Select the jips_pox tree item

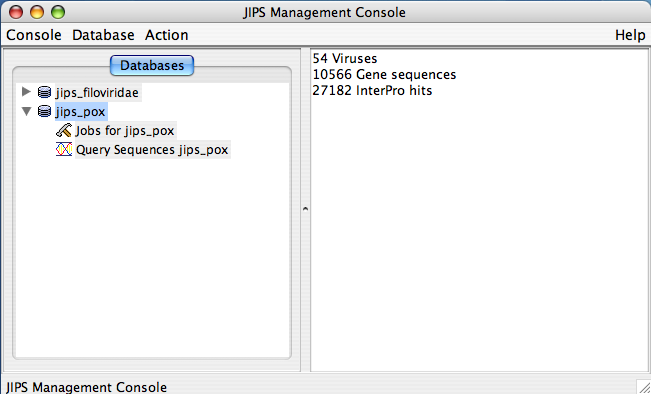point(81,112)
